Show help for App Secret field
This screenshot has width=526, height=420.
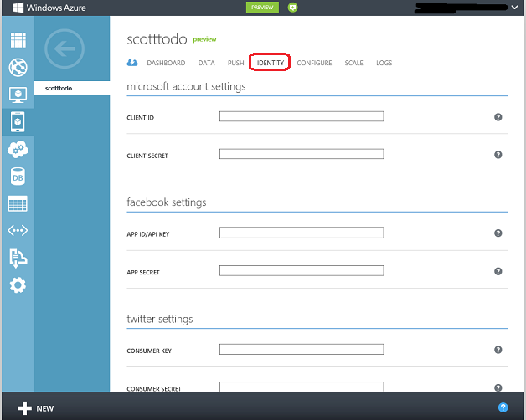click(x=498, y=271)
